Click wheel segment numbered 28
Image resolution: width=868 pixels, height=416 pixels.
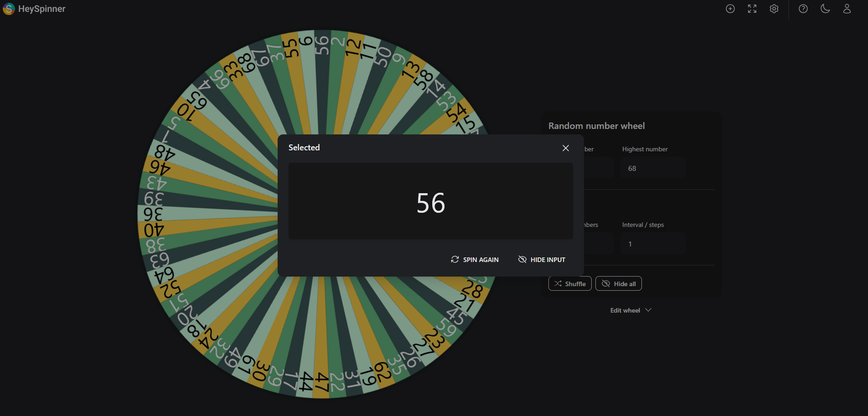tap(472, 289)
